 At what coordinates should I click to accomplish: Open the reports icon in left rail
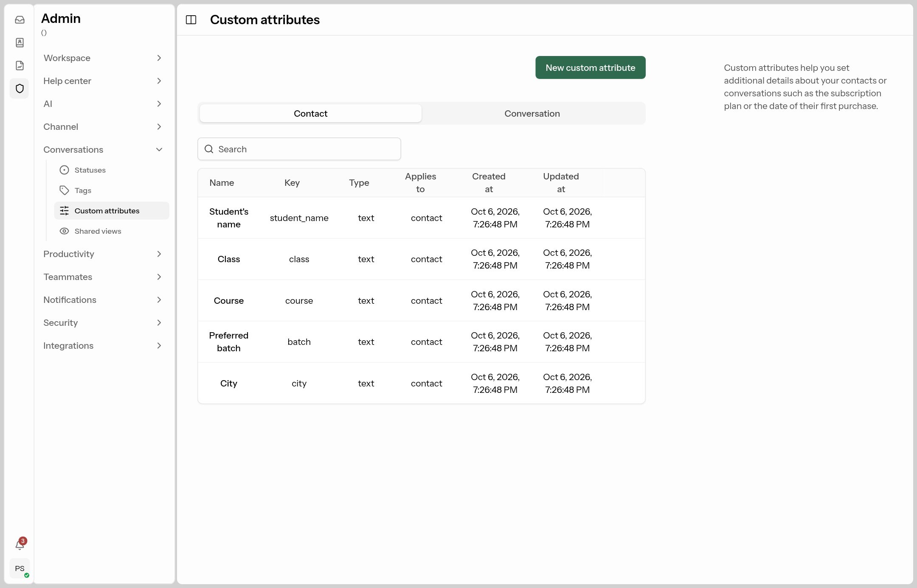point(20,65)
